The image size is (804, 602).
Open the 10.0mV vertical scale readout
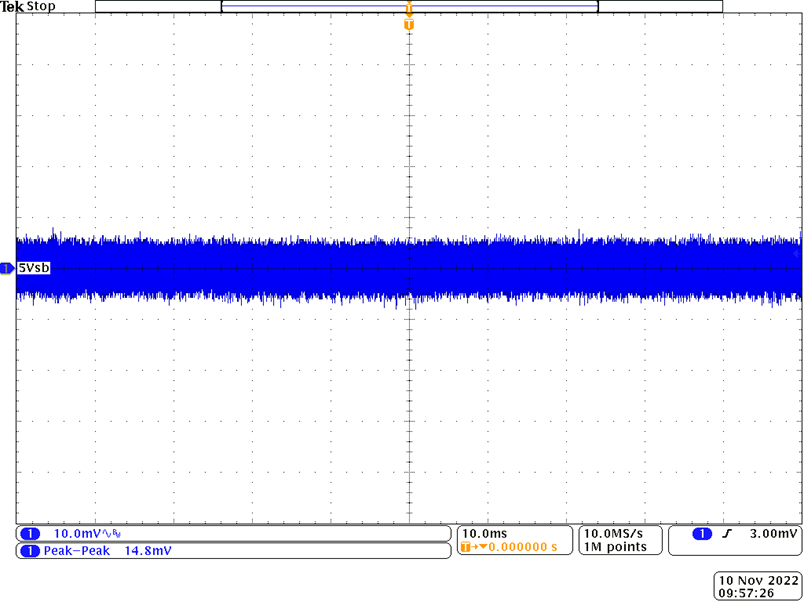(x=80, y=535)
